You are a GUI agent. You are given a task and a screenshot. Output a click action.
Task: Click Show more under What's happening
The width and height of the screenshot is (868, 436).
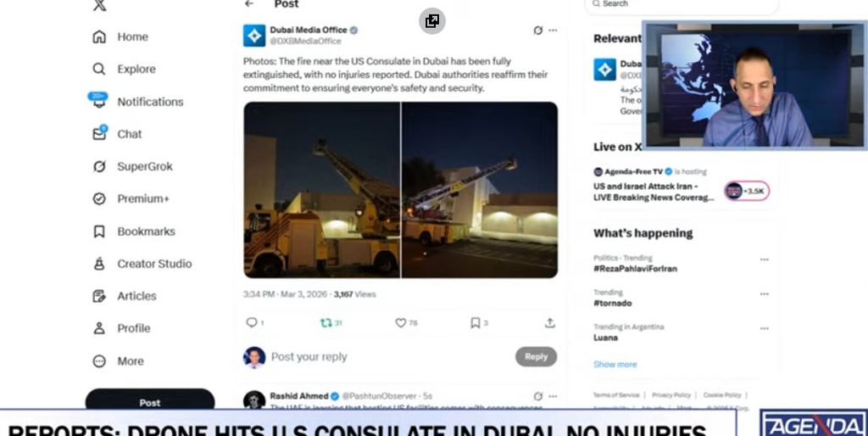point(615,364)
